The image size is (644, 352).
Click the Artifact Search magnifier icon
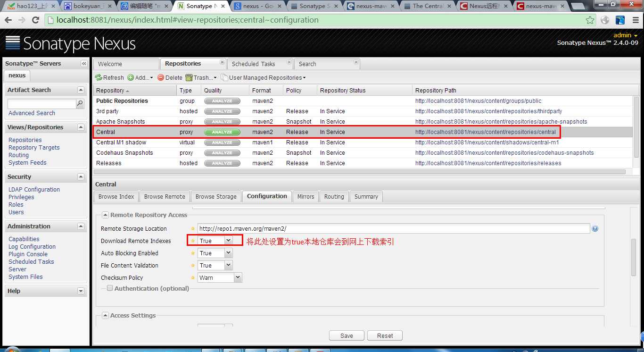tap(80, 104)
